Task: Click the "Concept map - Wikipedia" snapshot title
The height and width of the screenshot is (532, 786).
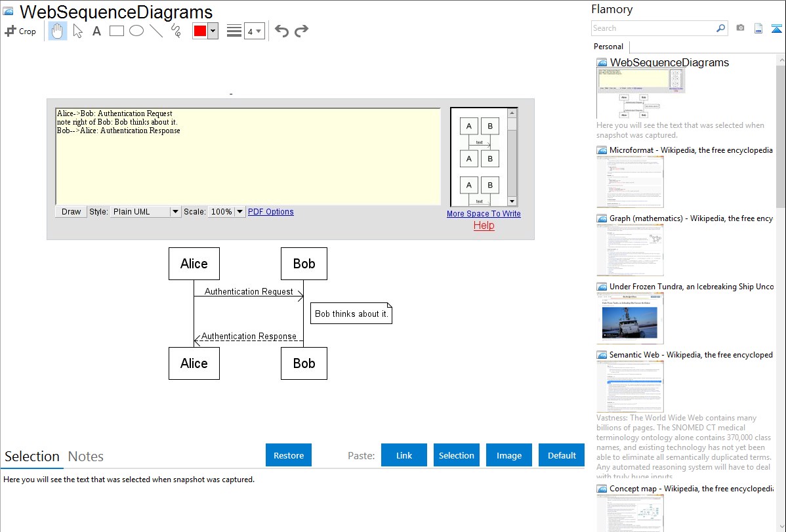Action: pos(692,489)
